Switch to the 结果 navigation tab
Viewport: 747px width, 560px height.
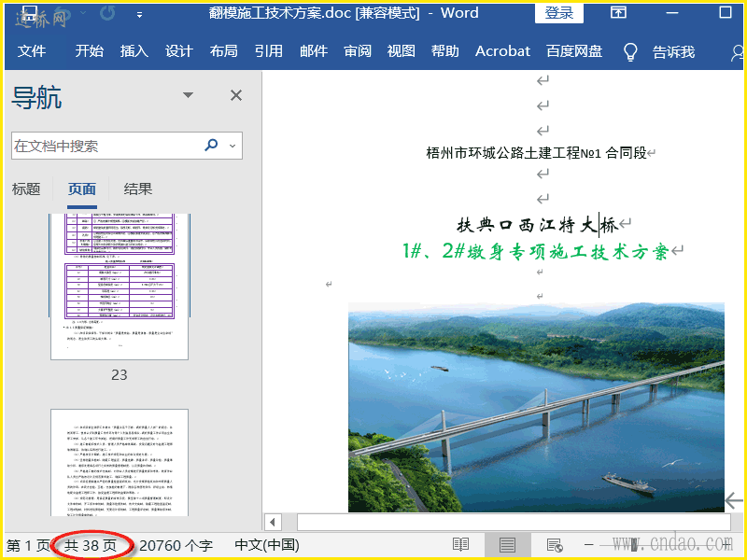(137, 189)
